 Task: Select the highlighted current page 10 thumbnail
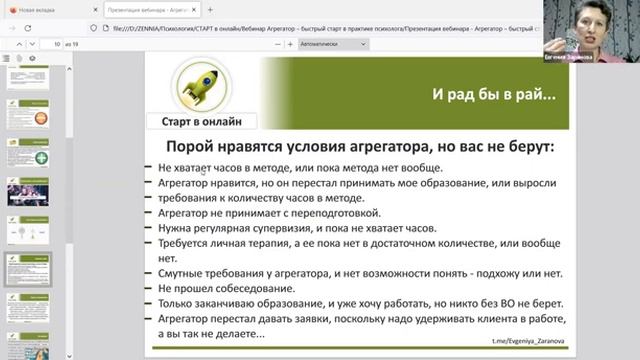pyautogui.click(x=28, y=269)
